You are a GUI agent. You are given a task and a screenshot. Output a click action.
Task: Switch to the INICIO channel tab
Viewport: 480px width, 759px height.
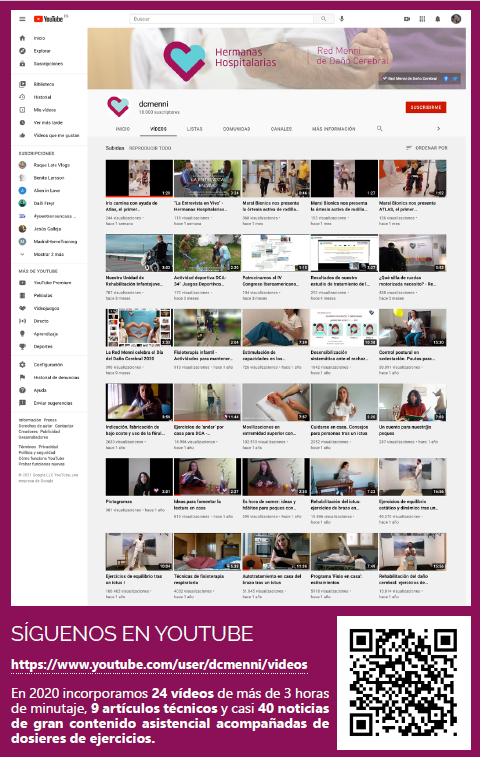(123, 129)
